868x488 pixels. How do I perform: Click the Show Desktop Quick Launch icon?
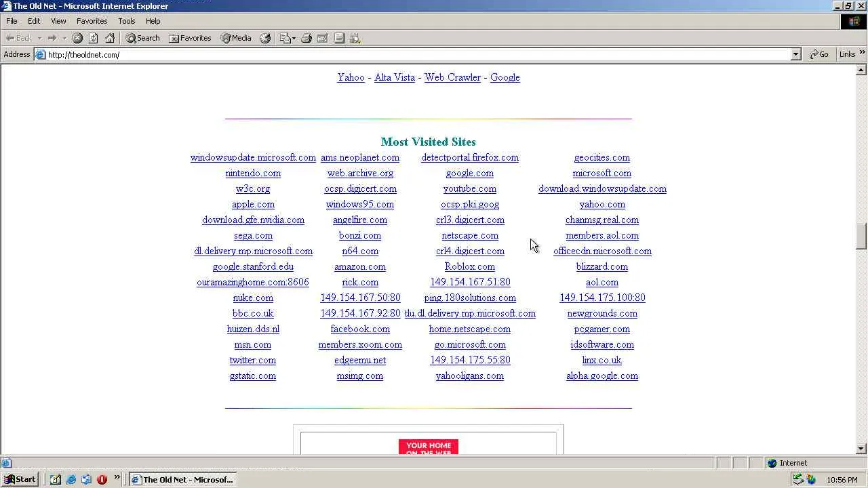click(55, 479)
